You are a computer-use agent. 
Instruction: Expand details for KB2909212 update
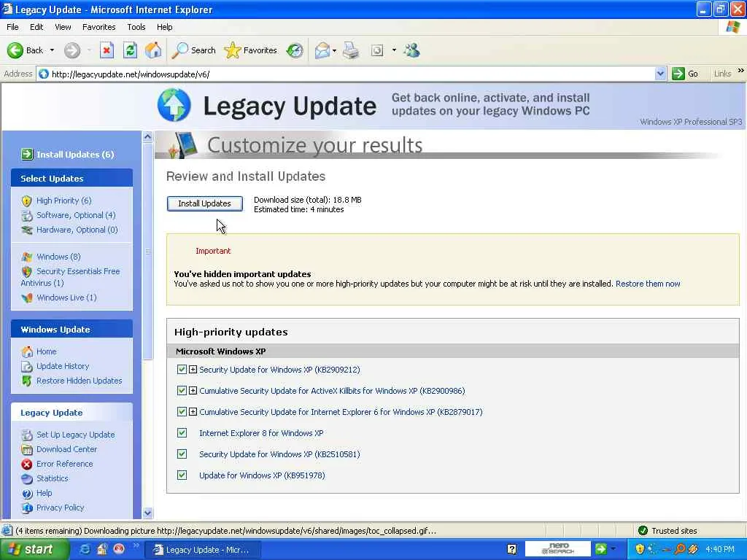coord(193,369)
